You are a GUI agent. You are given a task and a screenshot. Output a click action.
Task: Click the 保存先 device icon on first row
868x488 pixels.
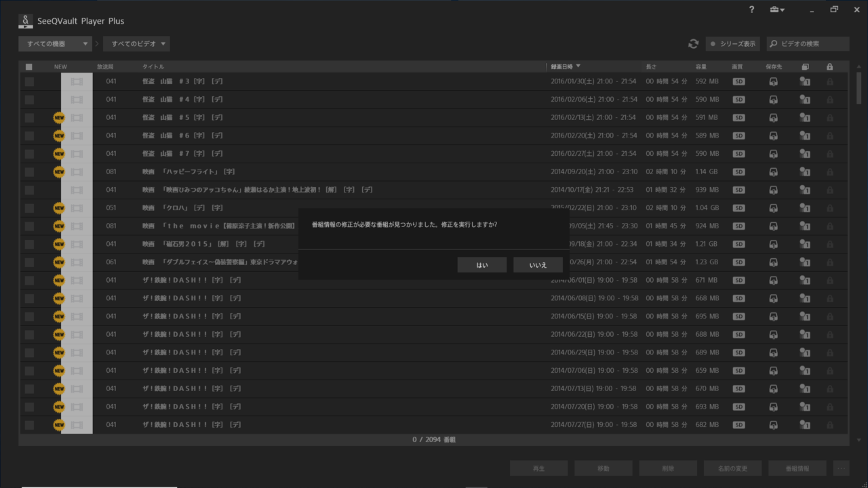[774, 81]
